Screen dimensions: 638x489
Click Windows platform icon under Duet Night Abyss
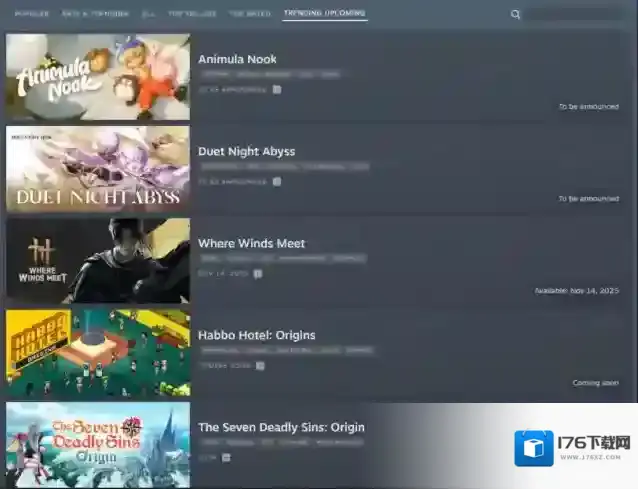pos(277,181)
